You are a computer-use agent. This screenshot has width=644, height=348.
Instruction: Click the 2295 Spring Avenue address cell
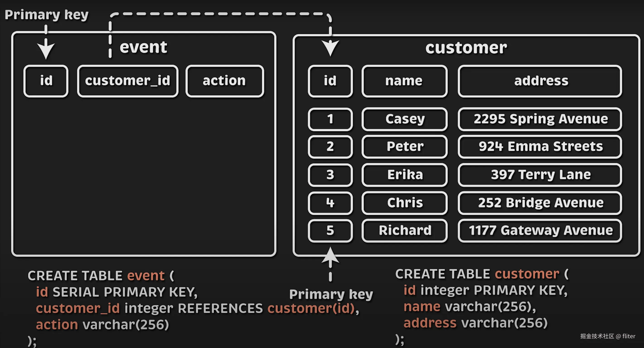pos(540,119)
